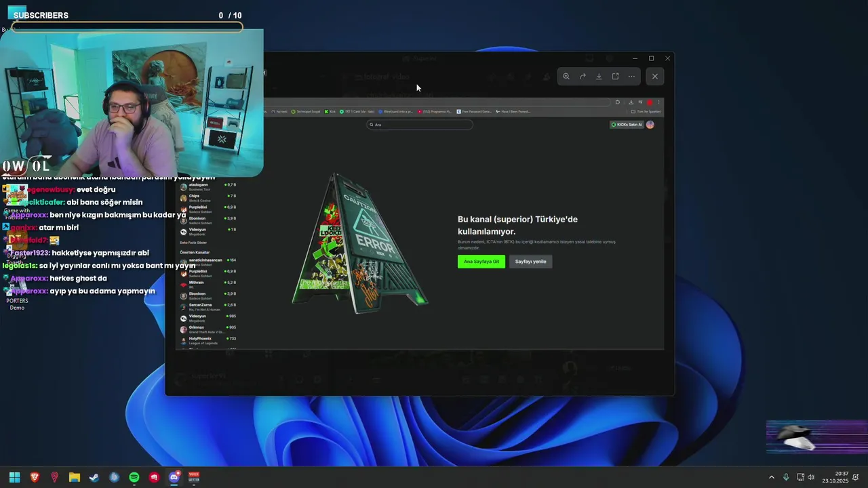Switch to Discord in the taskbar
Viewport: 868px width, 488px height.
174,477
